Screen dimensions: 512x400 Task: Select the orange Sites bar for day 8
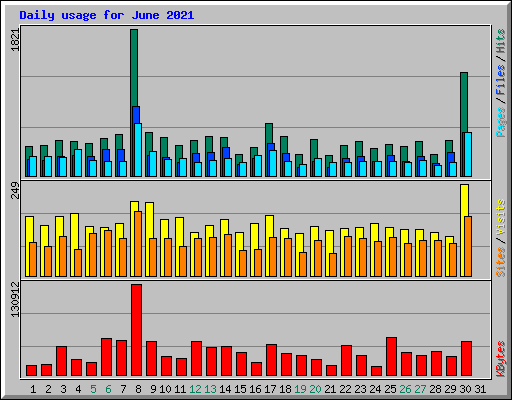pyautogui.click(x=138, y=244)
